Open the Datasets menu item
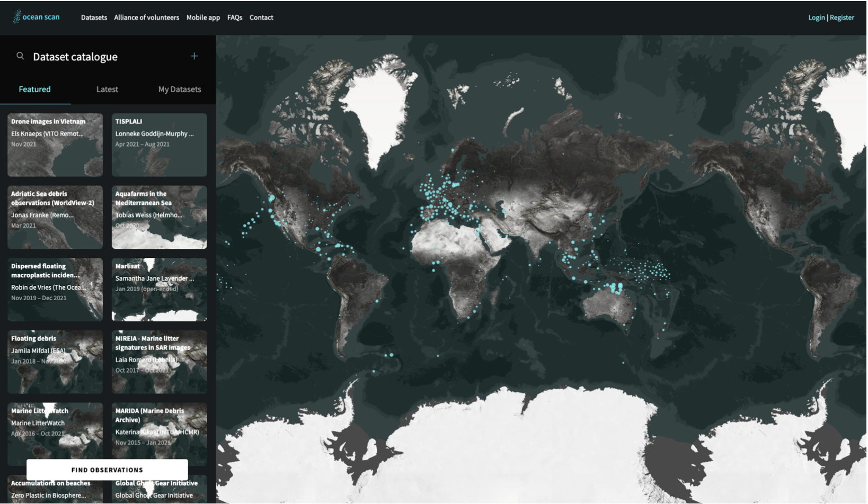 click(94, 17)
